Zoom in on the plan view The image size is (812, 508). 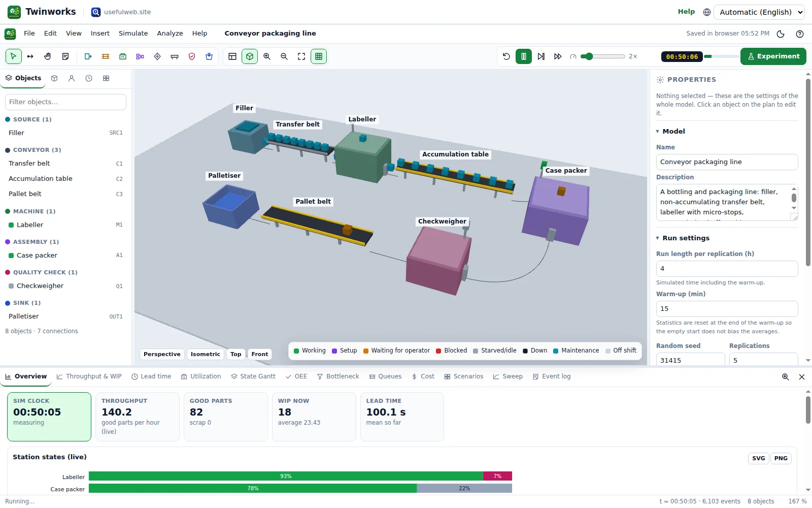coord(267,56)
